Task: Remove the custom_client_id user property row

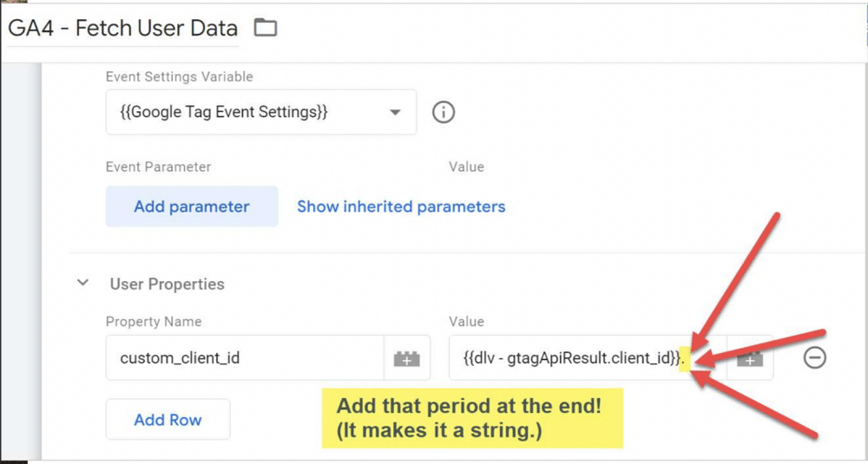Action: (x=814, y=357)
